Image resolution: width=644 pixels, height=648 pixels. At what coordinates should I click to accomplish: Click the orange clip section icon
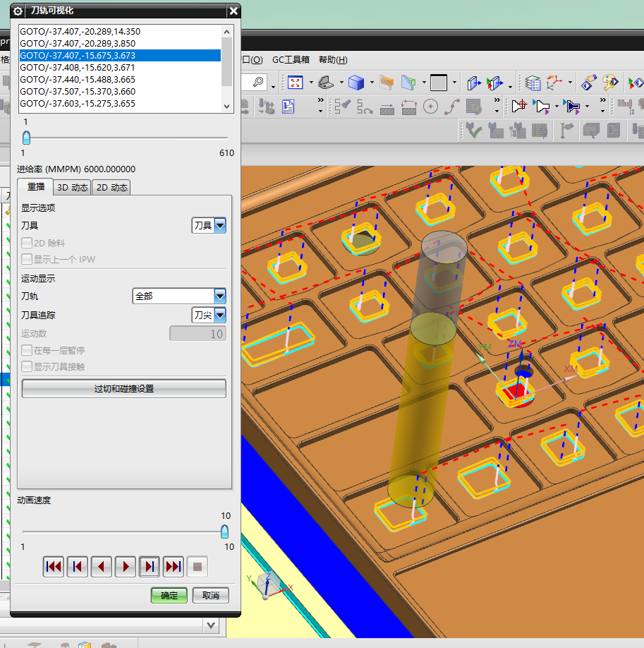click(x=387, y=83)
